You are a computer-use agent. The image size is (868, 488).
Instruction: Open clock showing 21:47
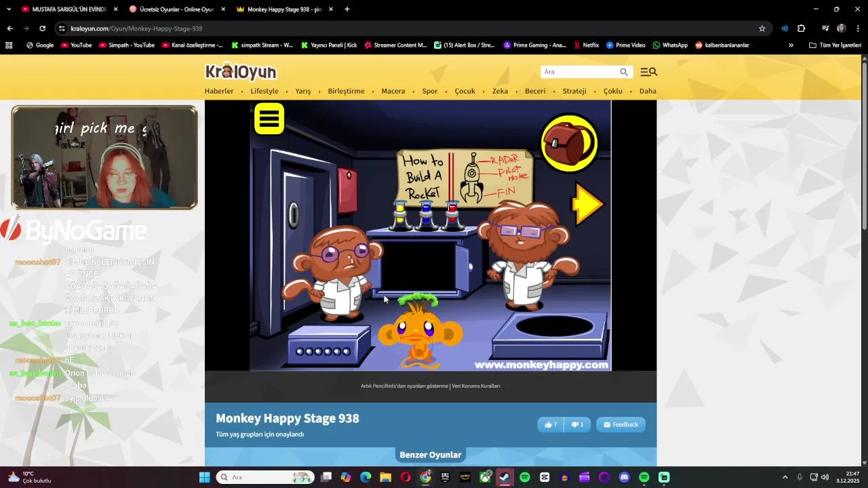click(848, 477)
